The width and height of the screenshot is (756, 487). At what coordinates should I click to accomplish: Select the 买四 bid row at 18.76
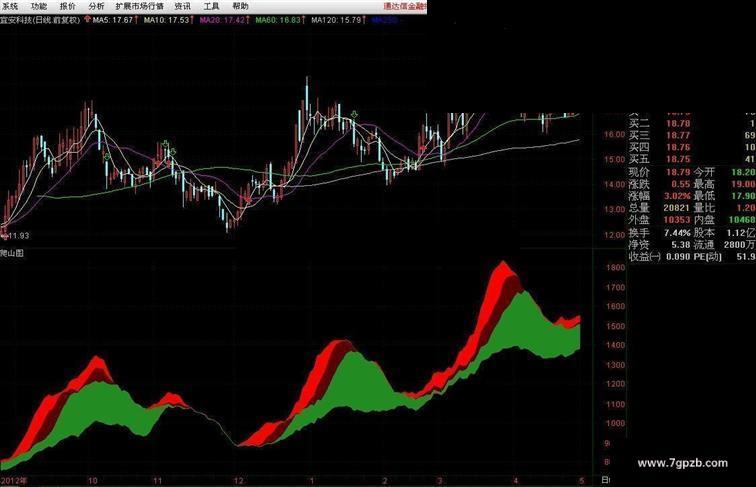coord(692,148)
